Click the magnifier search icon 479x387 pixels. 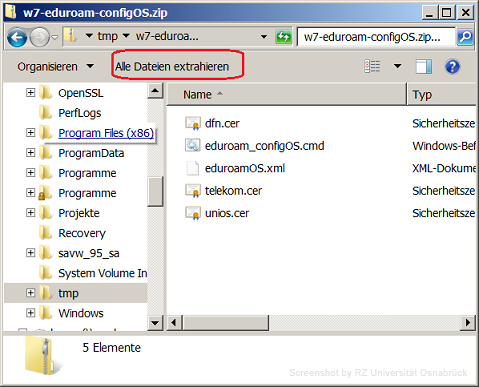[465, 37]
